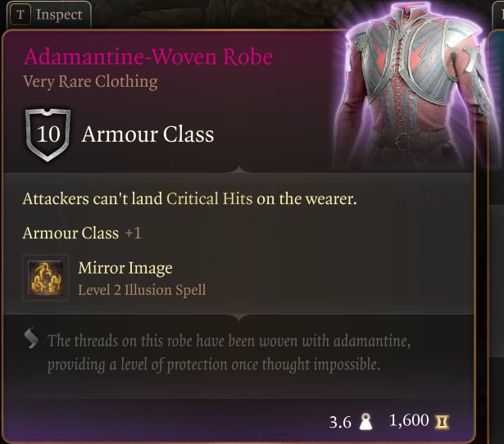Click the Mirror Image spell icon
This screenshot has height=444, width=504.
pyautogui.click(x=45, y=278)
